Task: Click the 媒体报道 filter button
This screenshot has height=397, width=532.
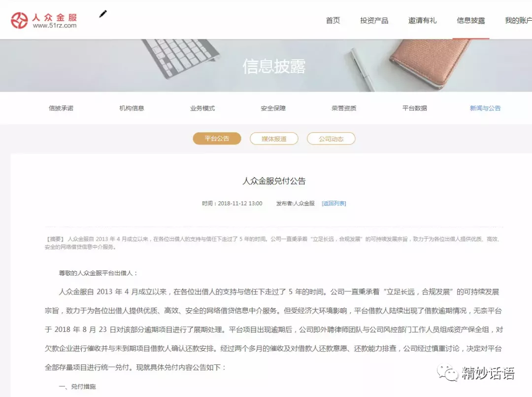Action: (274, 139)
